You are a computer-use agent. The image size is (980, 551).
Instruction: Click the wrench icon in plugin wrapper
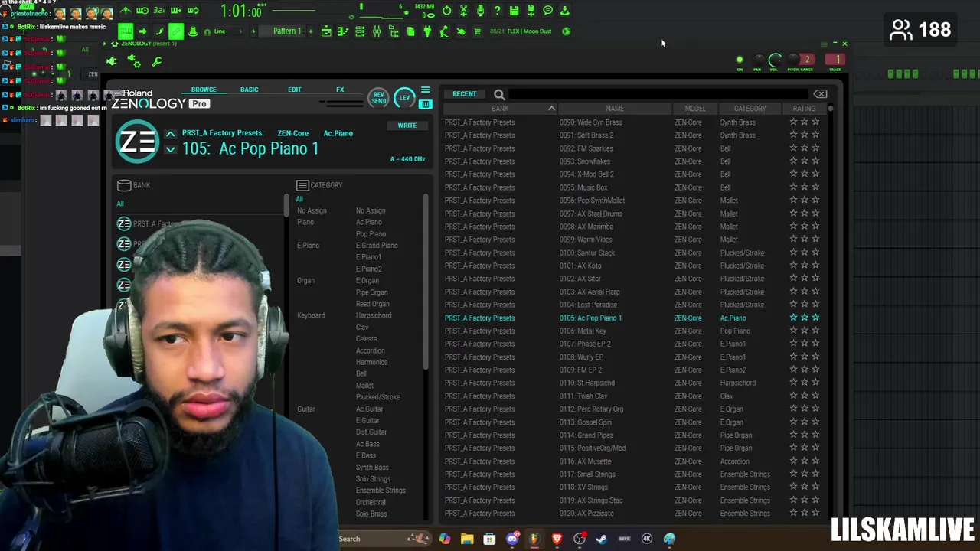point(156,61)
